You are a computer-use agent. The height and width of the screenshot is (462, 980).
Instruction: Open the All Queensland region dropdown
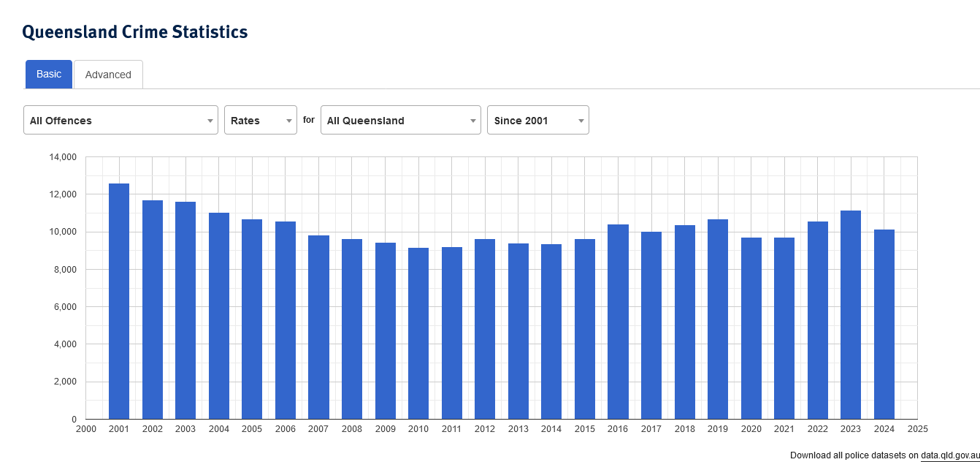pyautogui.click(x=400, y=121)
